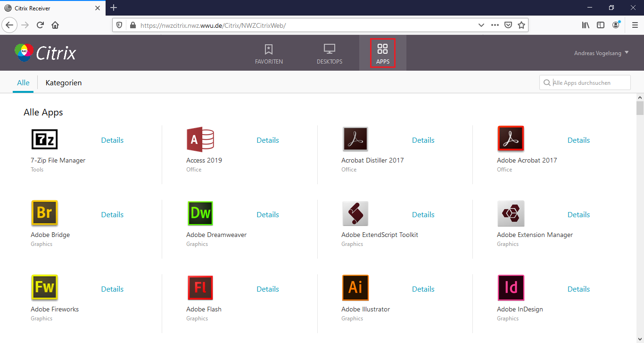The image size is (644, 343).
Task: Show Details for Adobe Acrobat 2017
Action: pos(578,140)
